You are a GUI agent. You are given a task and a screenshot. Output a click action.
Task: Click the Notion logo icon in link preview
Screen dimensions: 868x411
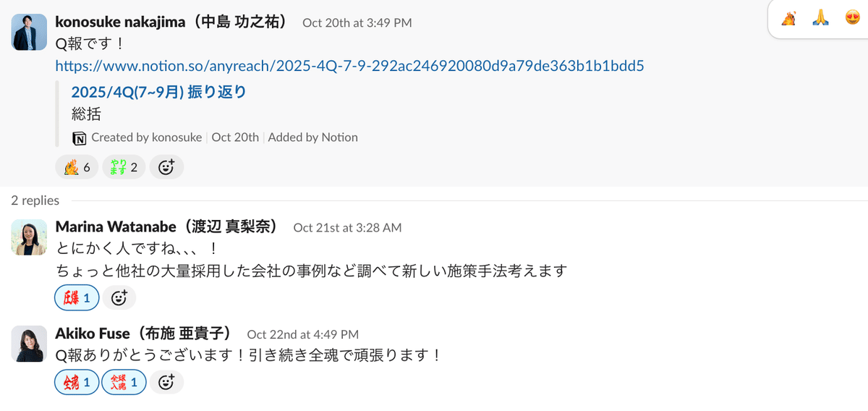(x=79, y=137)
